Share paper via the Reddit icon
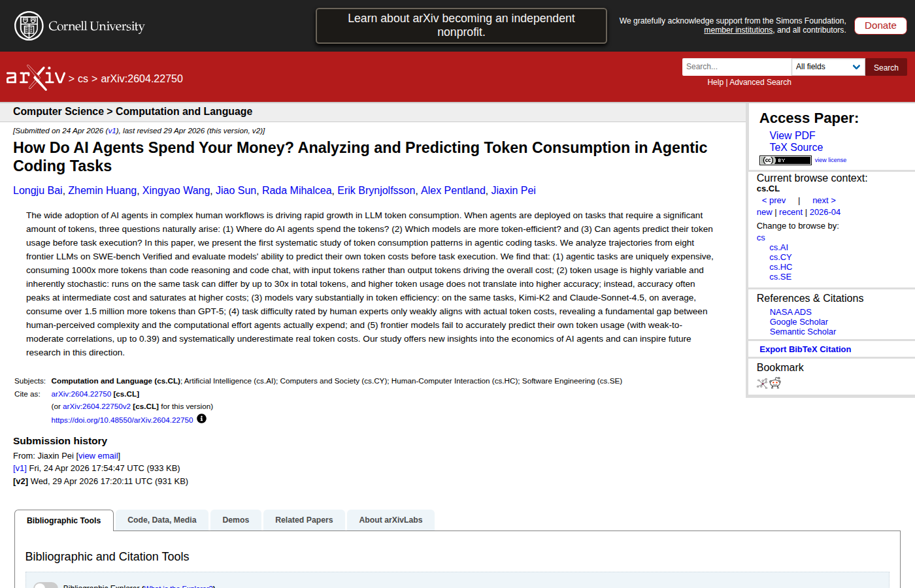The height and width of the screenshot is (588, 915). tap(775, 384)
